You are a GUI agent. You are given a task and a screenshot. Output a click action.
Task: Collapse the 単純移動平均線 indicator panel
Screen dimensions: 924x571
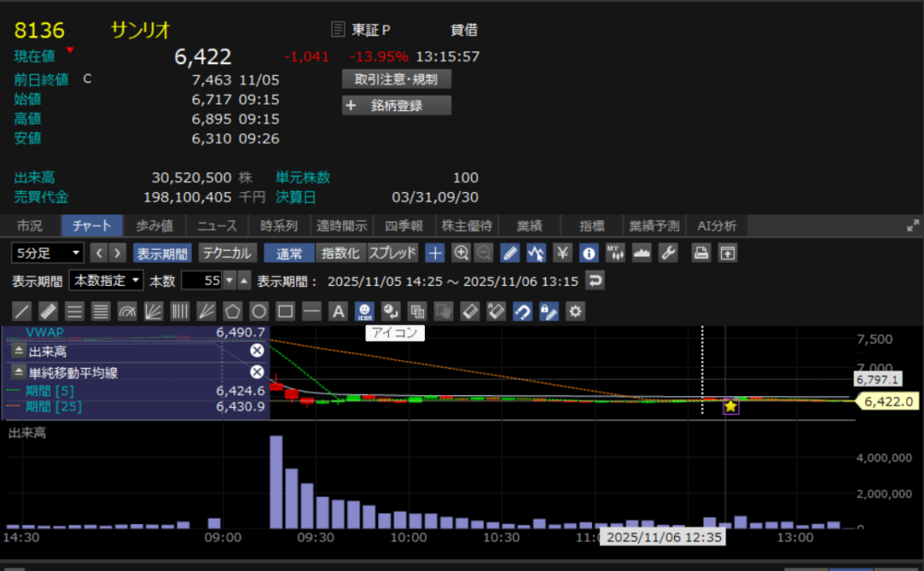(19, 373)
